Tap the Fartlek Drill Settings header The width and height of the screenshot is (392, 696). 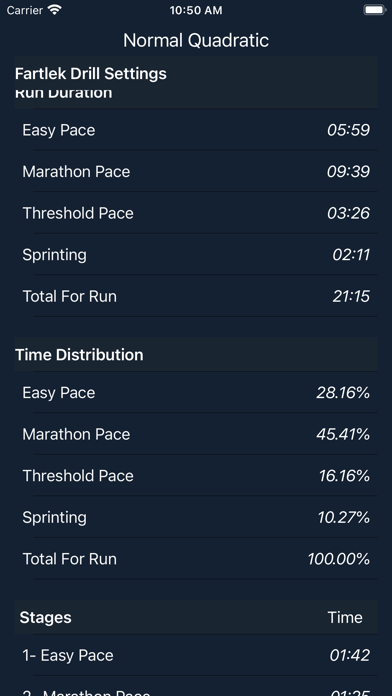91,74
